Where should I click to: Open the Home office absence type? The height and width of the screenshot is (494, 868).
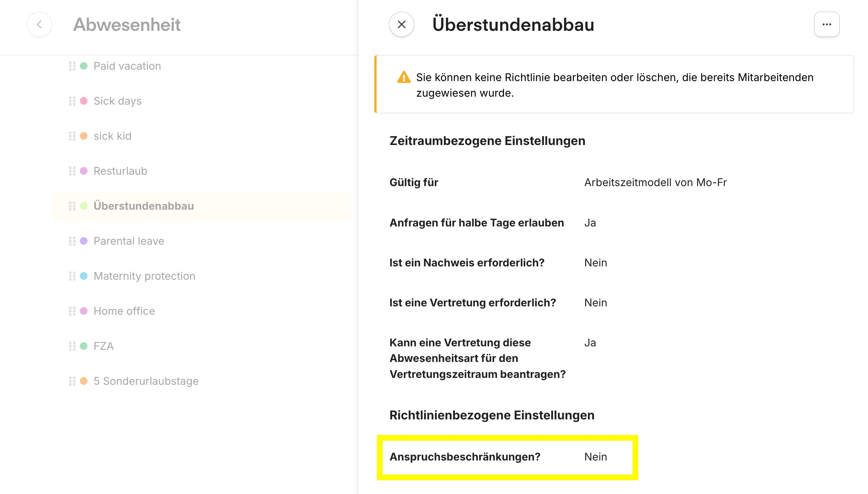click(124, 311)
